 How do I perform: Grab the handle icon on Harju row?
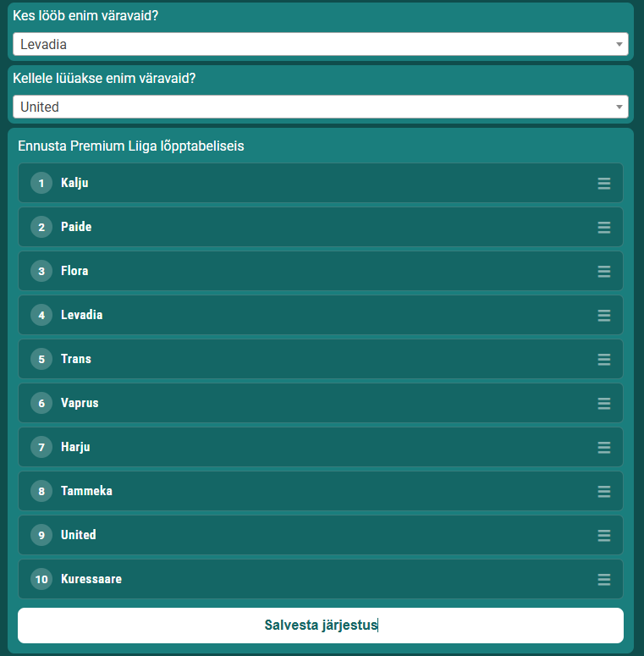point(603,447)
